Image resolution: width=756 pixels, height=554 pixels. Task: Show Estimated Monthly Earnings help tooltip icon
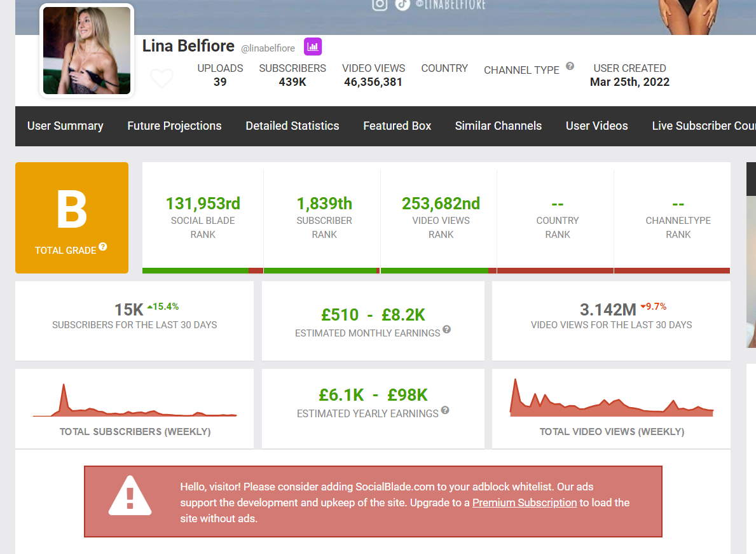click(446, 329)
